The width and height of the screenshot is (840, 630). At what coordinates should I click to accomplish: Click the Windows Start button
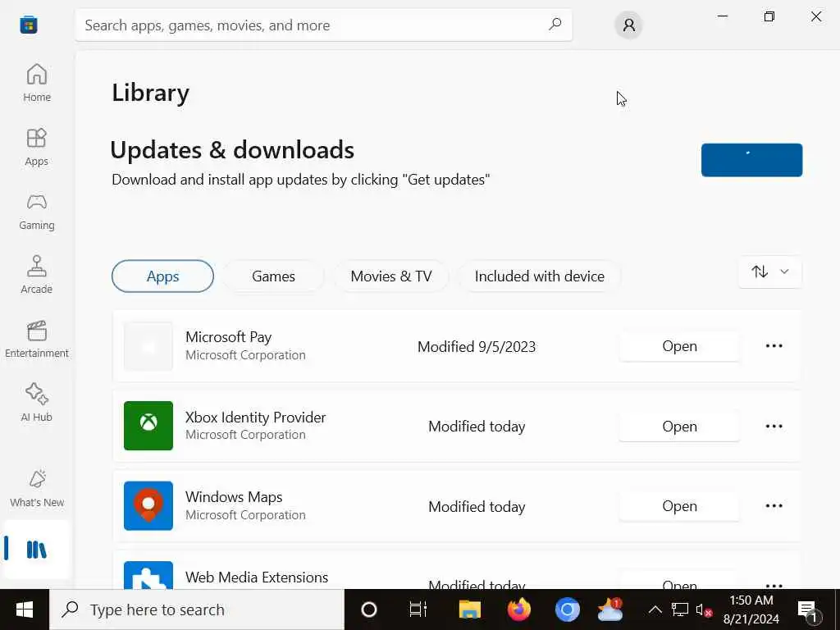24,609
